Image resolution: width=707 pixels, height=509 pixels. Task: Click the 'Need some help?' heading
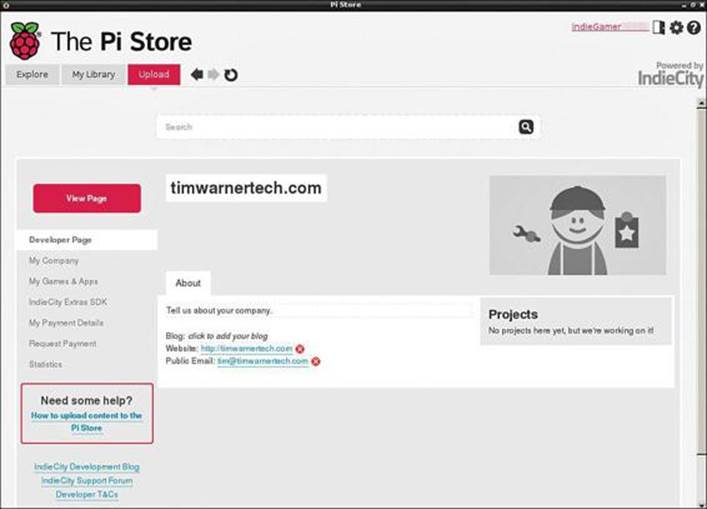[x=87, y=400]
